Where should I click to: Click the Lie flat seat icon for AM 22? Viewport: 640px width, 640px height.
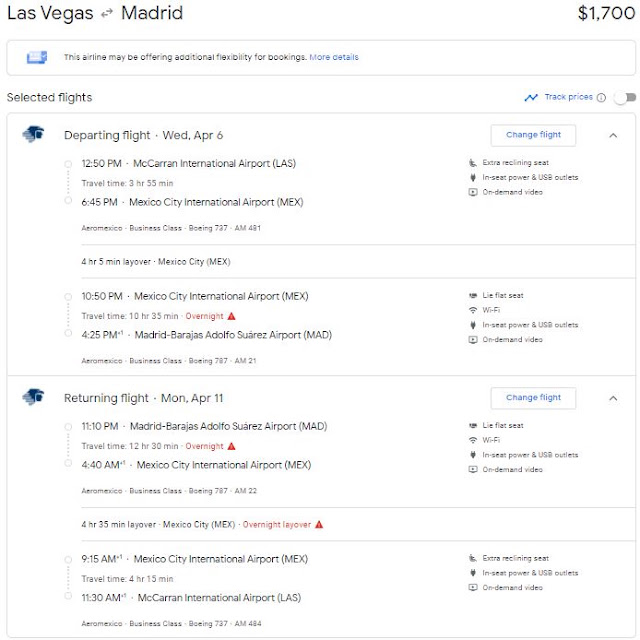473,425
